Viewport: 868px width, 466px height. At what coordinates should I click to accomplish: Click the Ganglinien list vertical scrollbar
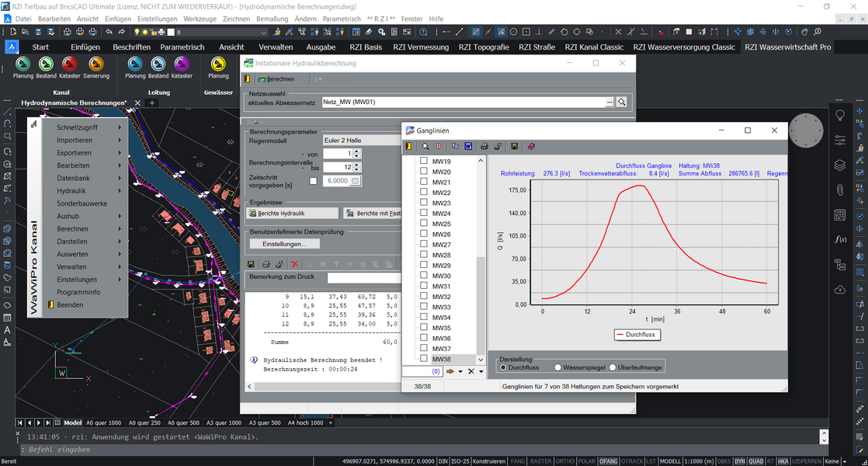481,260
